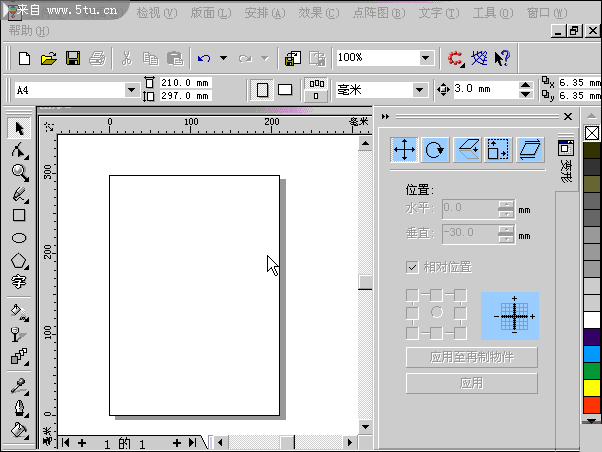The height and width of the screenshot is (452, 602).
Task: Choose the Ellipse tool
Action: pyautogui.click(x=19, y=238)
